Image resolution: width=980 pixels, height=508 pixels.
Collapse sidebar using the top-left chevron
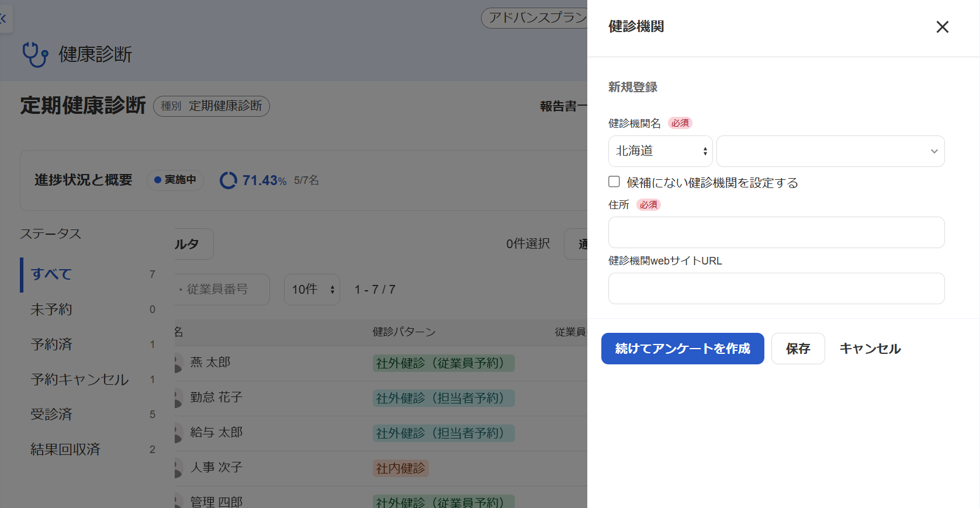tap(4, 19)
